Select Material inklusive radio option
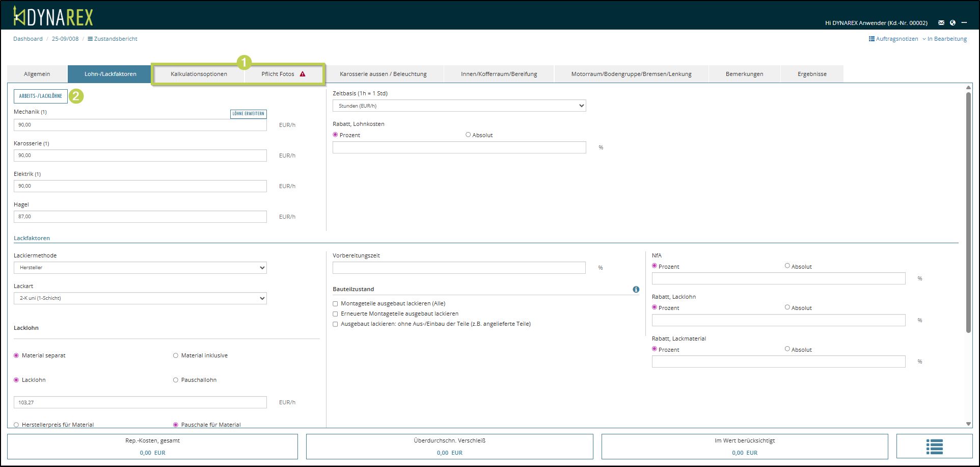 tap(176, 356)
